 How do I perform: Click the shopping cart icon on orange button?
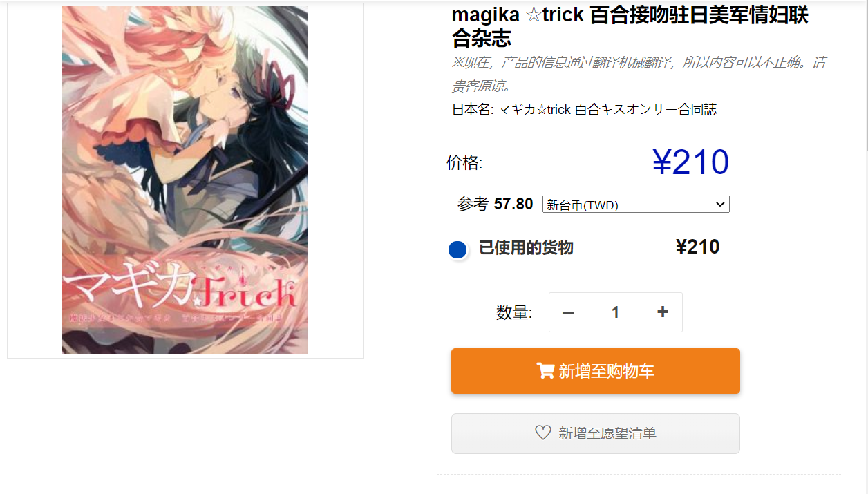pyautogui.click(x=545, y=371)
